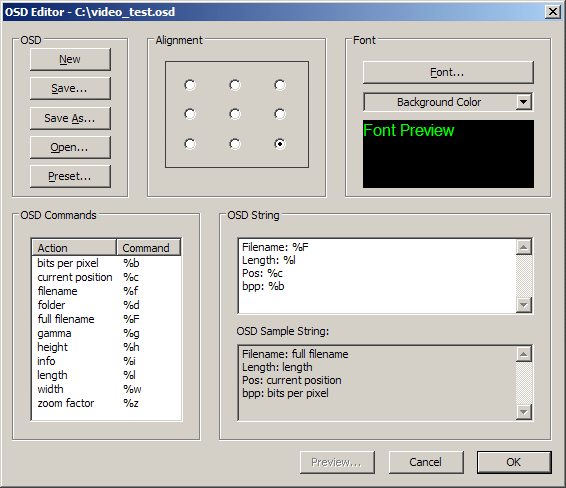Select the 'zoom factor' command row
Screen dimensions: 566x488
(x=106, y=403)
